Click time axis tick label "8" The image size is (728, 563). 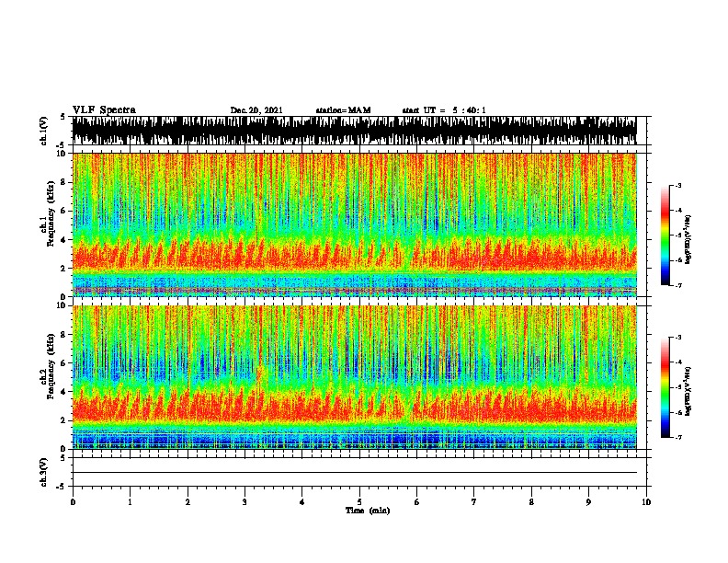coord(531,502)
